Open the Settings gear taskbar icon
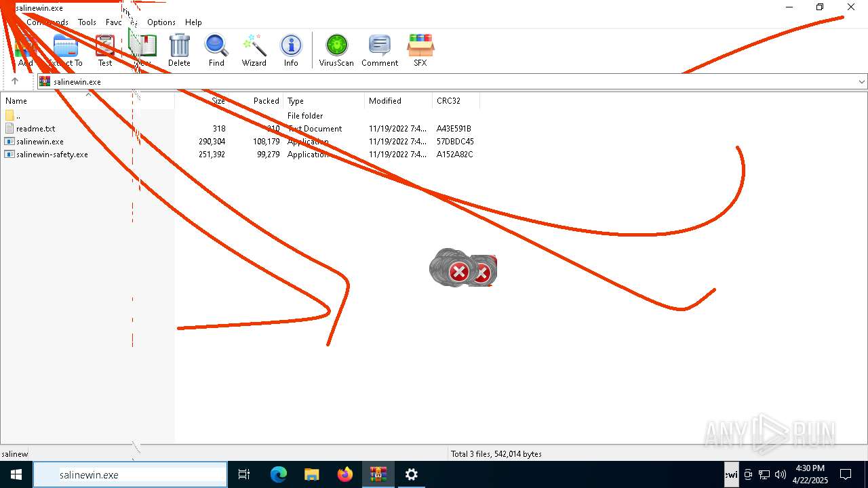The height and width of the screenshot is (488, 868). pyautogui.click(x=411, y=474)
